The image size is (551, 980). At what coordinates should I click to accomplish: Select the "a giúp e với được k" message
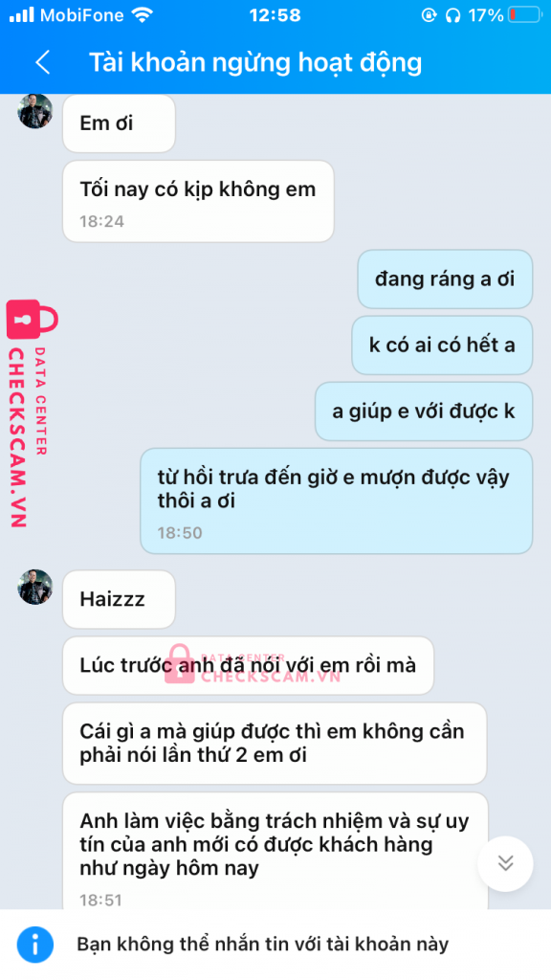[424, 412]
